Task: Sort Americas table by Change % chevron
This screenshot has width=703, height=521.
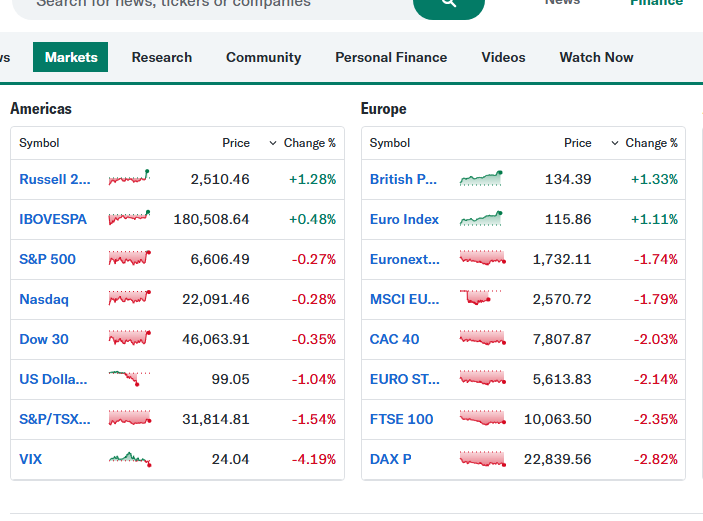Action: pos(273,143)
